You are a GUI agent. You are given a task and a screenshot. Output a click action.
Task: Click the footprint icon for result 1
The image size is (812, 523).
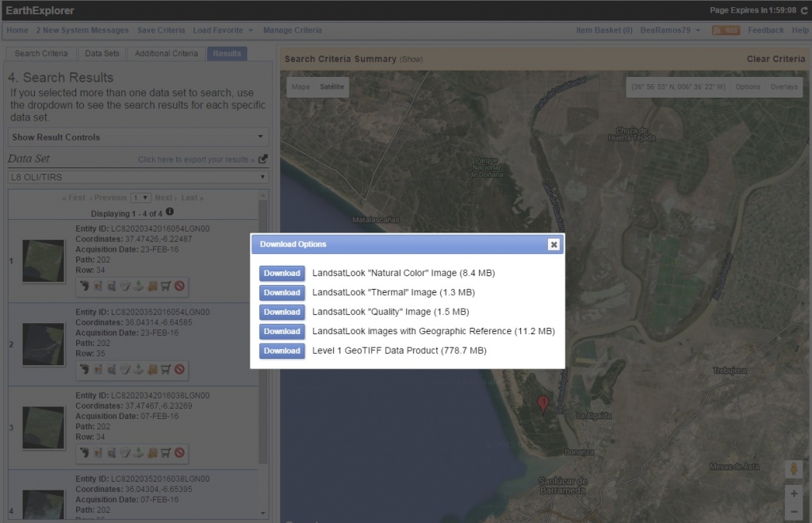coord(84,286)
